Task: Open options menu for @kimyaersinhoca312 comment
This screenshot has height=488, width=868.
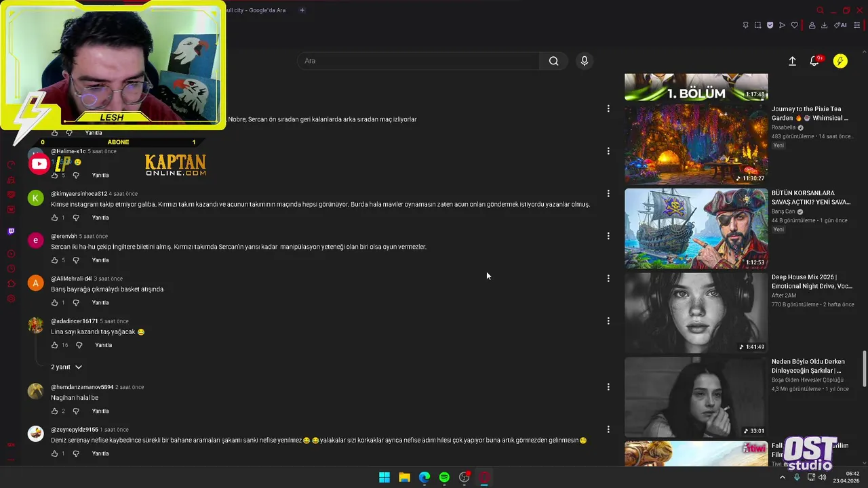Action: tap(608, 193)
